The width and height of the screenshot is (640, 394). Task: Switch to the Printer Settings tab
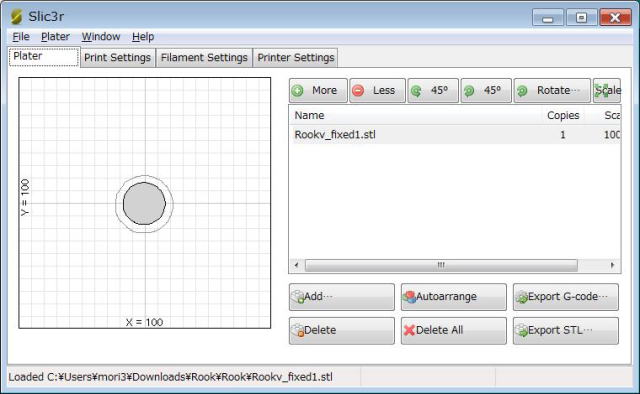pyautogui.click(x=296, y=58)
